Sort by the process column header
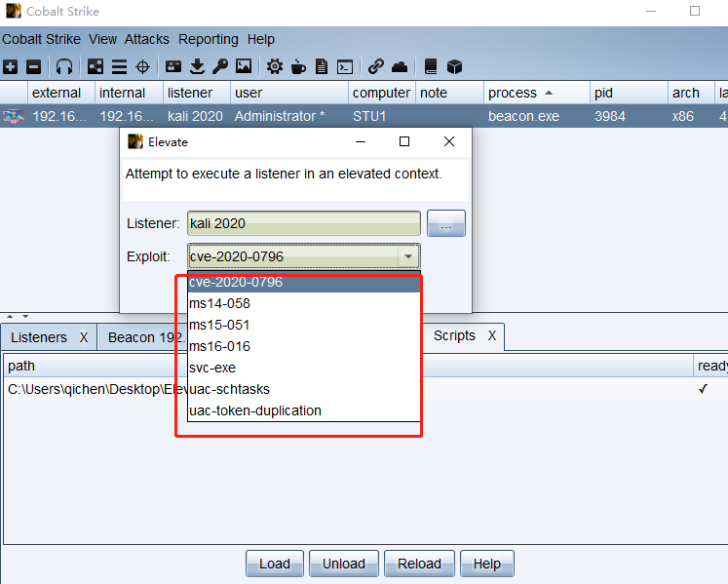The height and width of the screenshot is (584, 728). (x=537, y=93)
